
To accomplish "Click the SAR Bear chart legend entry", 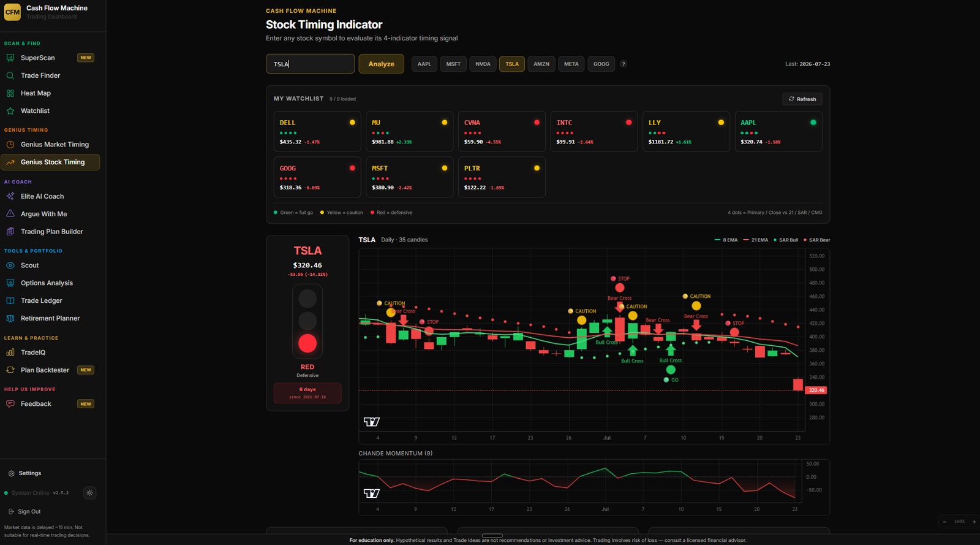I will tap(817, 240).
